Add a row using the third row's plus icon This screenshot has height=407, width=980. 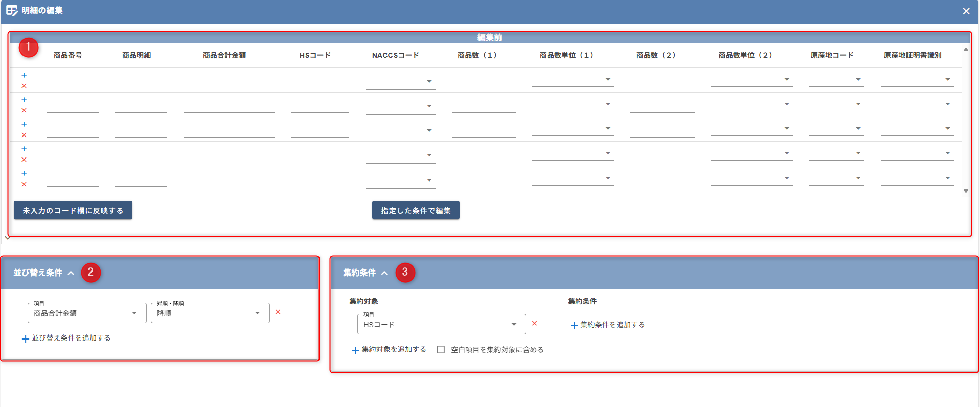pos(24,124)
